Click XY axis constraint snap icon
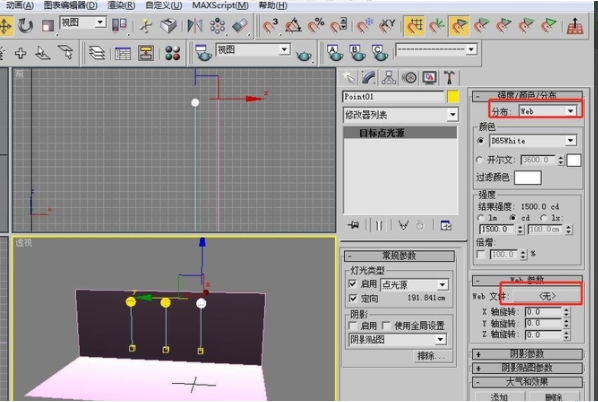This screenshot has width=598, height=402. coord(387,26)
